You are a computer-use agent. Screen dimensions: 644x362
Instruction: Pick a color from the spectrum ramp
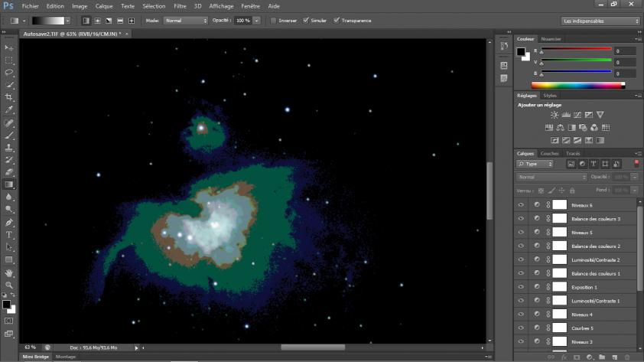(577, 85)
